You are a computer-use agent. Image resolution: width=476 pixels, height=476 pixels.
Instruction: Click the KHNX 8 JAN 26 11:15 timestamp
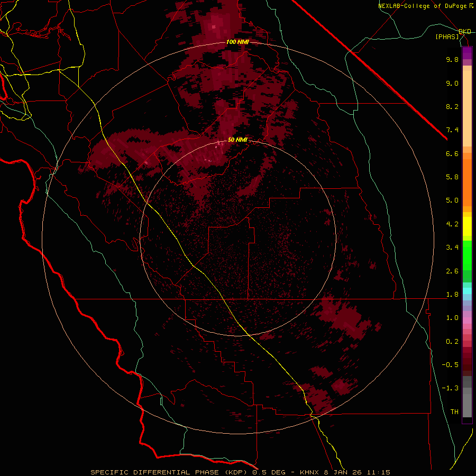[345, 472]
